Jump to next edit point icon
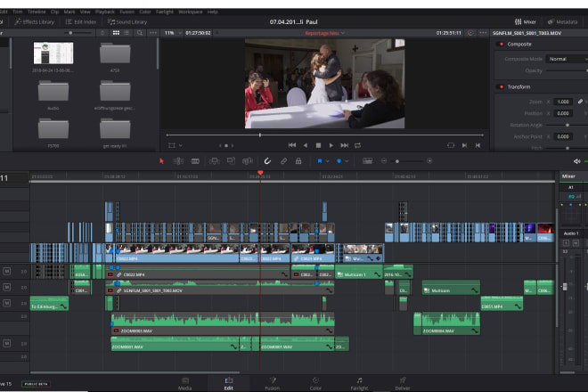Image resolution: width=588 pixels, height=392 pixels. [465, 145]
